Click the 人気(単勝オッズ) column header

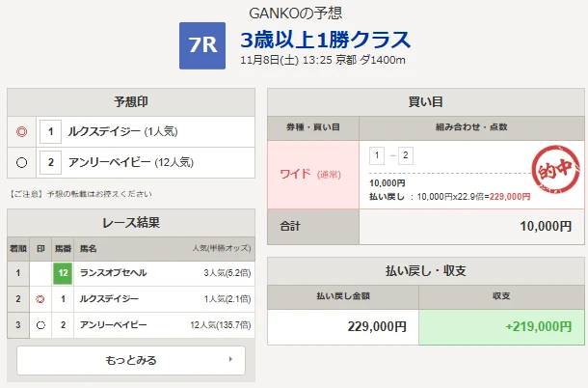coord(220,247)
